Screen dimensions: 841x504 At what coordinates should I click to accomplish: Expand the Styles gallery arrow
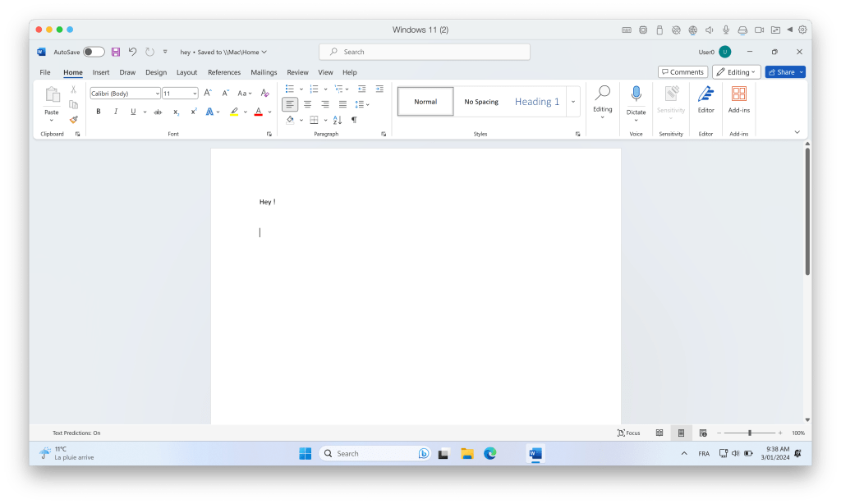click(573, 102)
